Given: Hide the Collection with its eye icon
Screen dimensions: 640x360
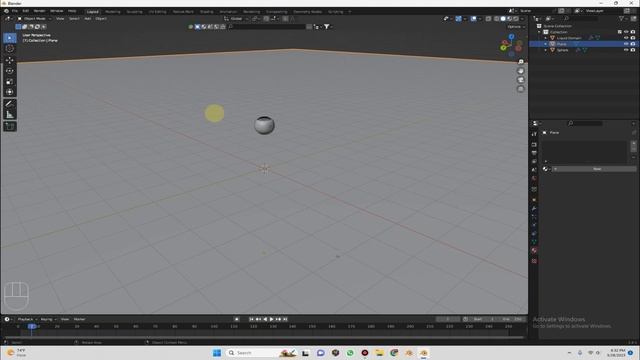Looking at the screenshot, I should [626, 32].
